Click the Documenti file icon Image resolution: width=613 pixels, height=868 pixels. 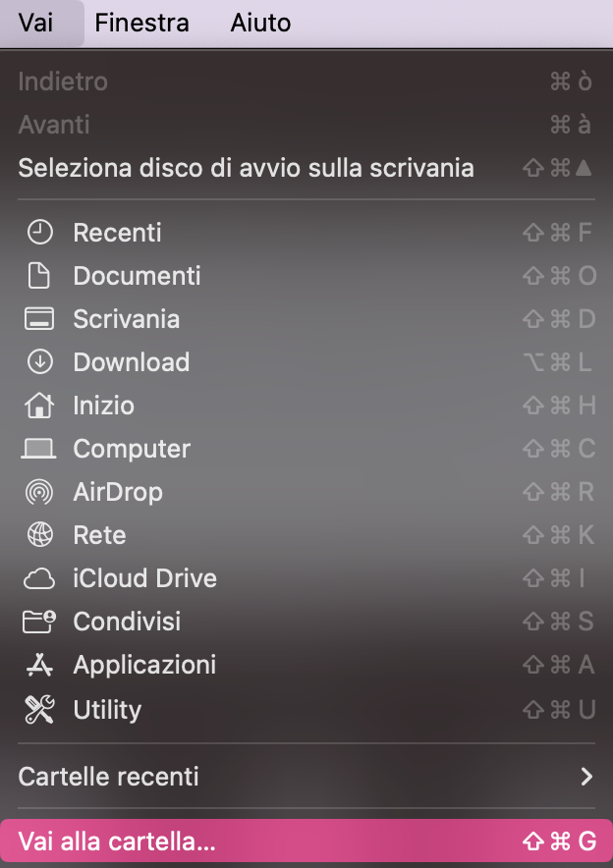39,276
